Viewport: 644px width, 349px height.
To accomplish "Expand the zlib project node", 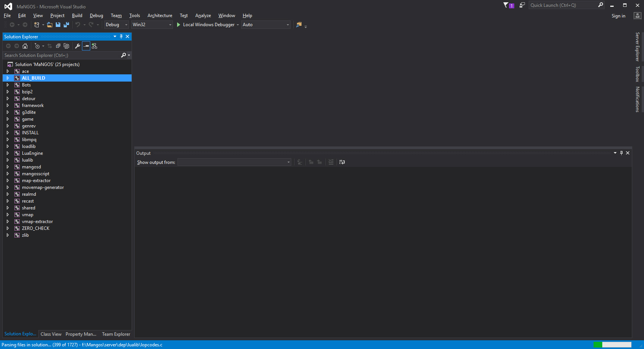I will (8, 235).
